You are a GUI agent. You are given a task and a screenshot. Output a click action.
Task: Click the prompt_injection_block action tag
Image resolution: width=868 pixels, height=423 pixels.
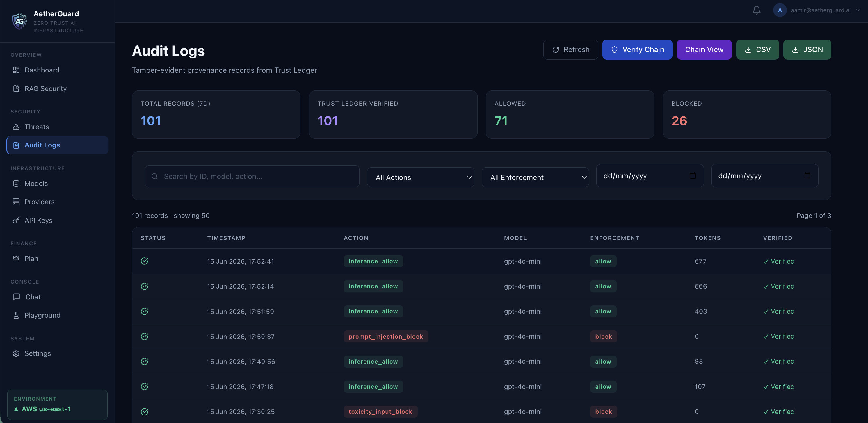(385, 336)
